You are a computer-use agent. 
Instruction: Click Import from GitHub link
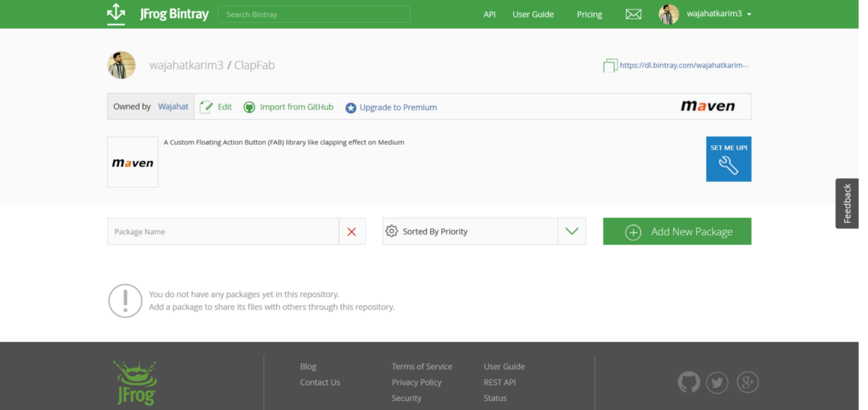coord(297,107)
